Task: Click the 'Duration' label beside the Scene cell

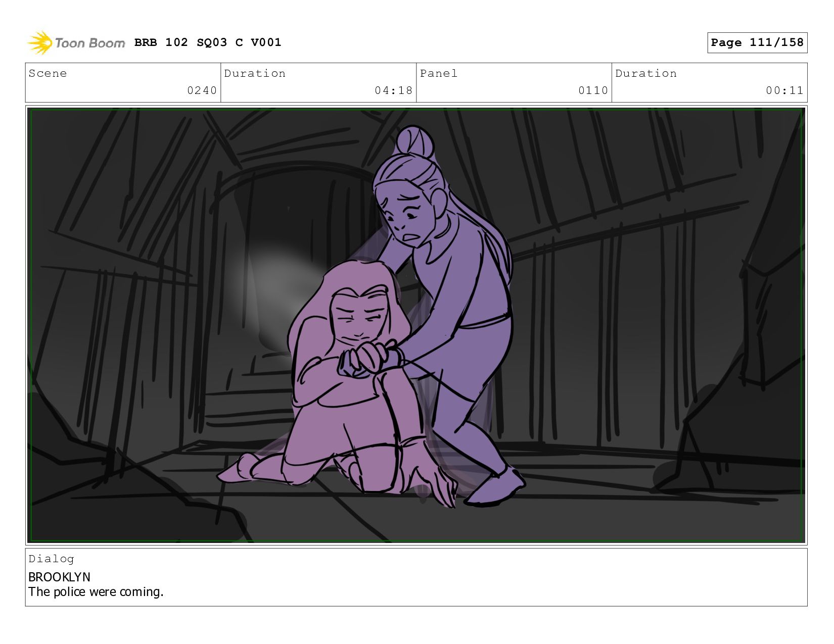Action: pos(255,74)
